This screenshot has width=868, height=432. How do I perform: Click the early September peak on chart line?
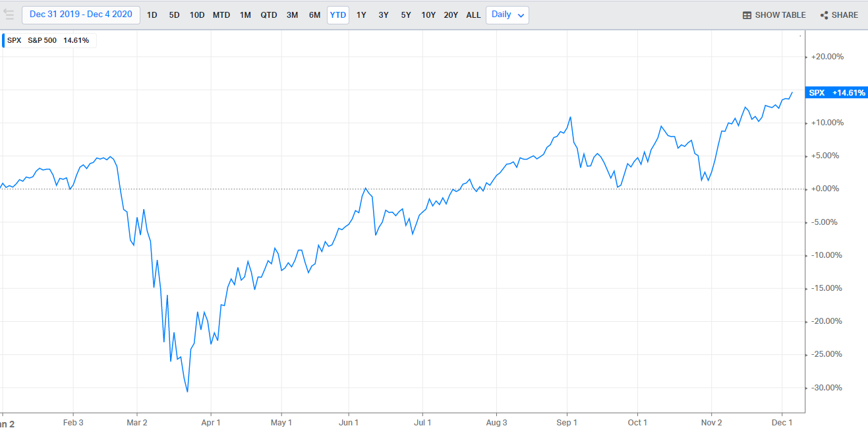pos(570,117)
